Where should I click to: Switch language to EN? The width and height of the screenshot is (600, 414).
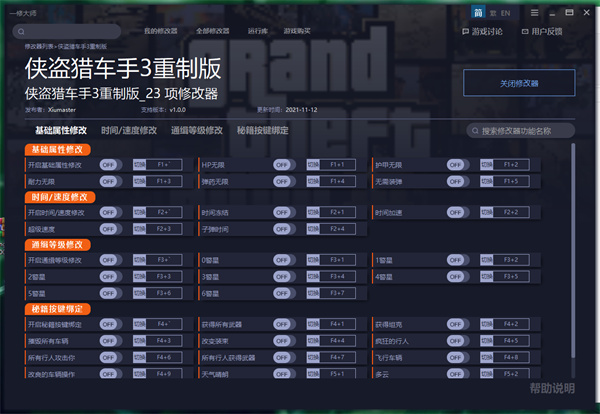[x=505, y=13]
